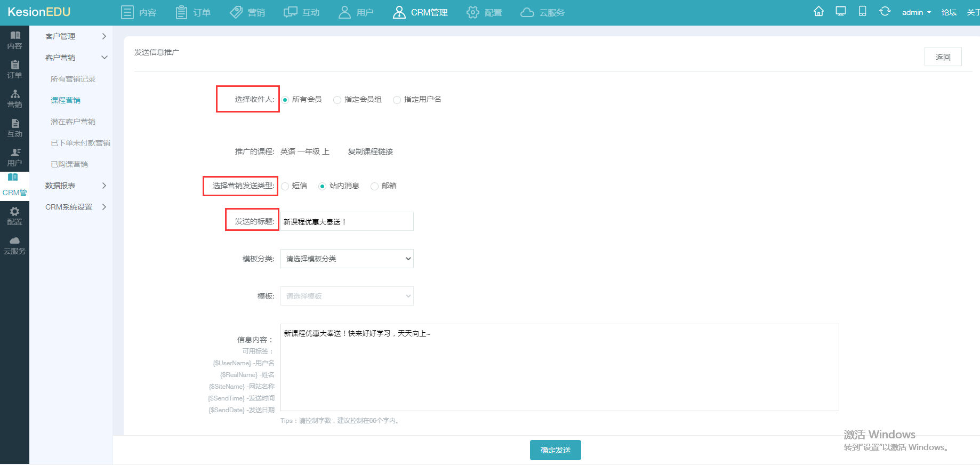980x465 pixels.
Task: Choose 邮箱 as the send type
Action: (x=374, y=186)
